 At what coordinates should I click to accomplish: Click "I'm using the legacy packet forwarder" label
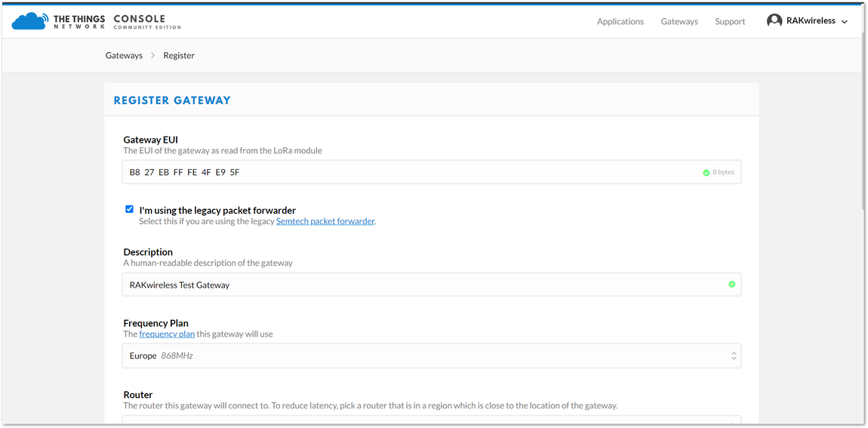click(x=217, y=211)
